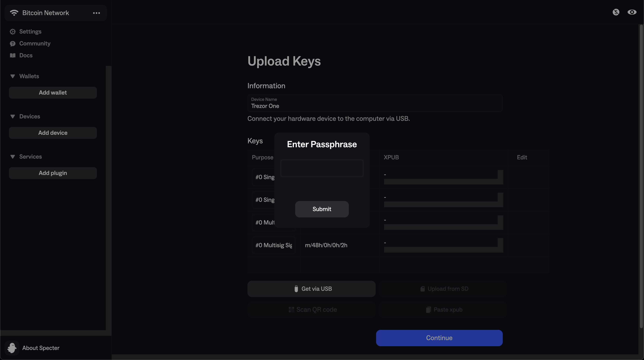Click the Docs book icon

pos(13,55)
